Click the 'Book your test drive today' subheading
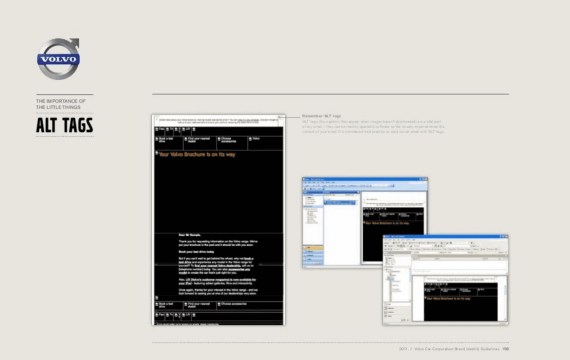Viewport: 570px width, 360px height. click(196, 252)
